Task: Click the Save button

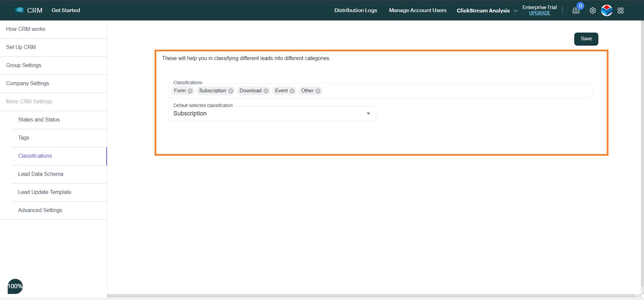Action: tap(586, 39)
